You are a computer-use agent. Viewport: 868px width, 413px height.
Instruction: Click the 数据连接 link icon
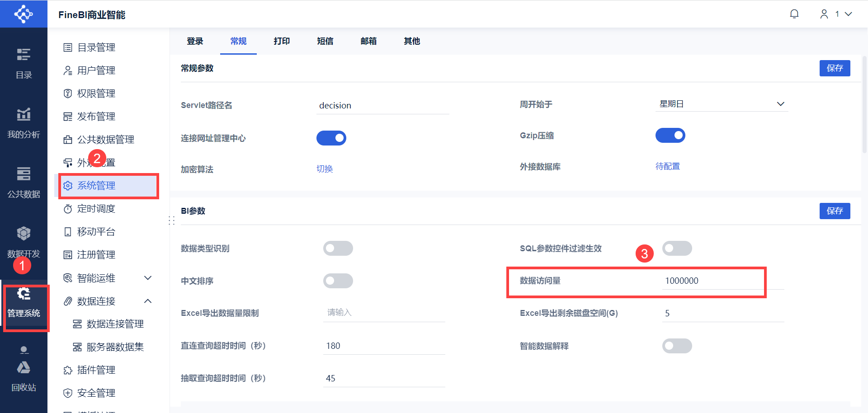(68, 301)
